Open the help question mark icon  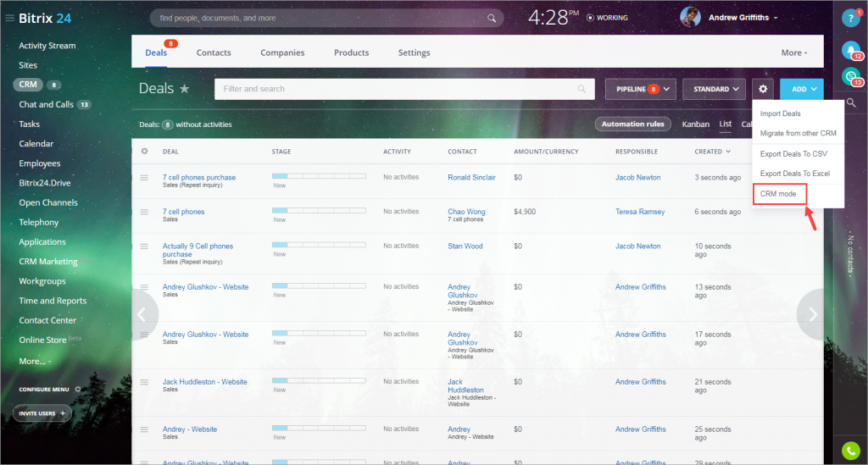coord(850,19)
